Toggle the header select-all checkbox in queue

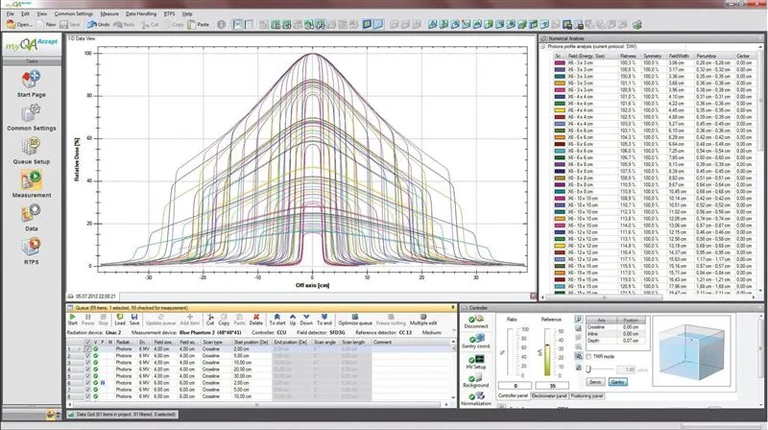click(88, 342)
